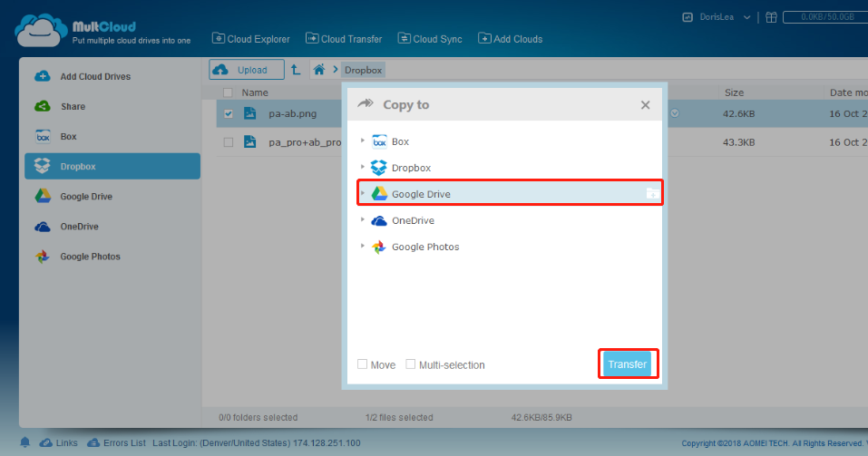Click the storage quota progress bar

[x=826, y=17]
